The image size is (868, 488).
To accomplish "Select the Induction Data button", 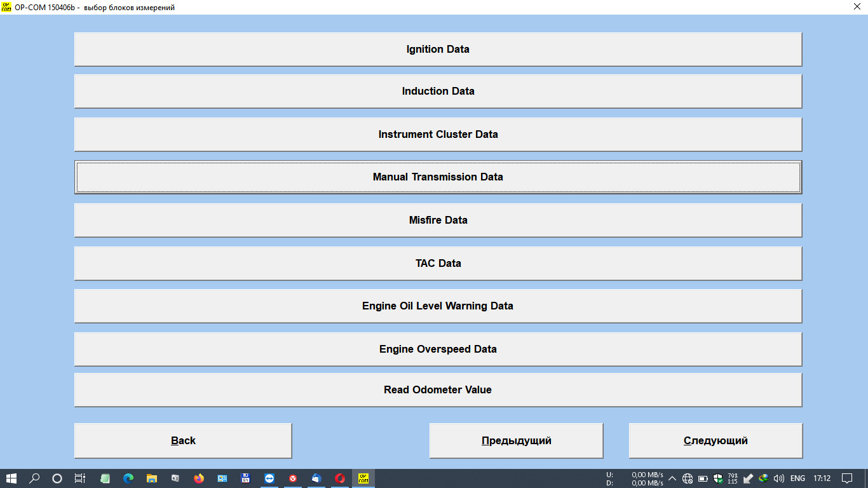I will click(x=438, y=91).
